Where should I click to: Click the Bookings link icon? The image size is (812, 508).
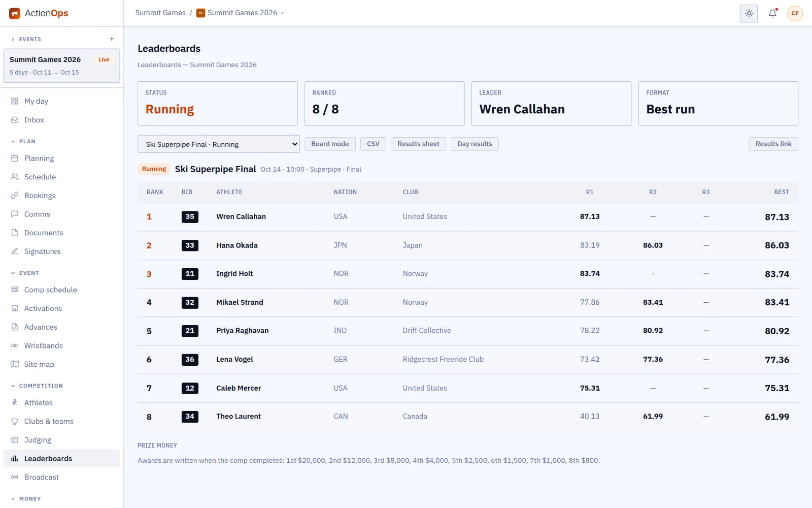[15, 196]
